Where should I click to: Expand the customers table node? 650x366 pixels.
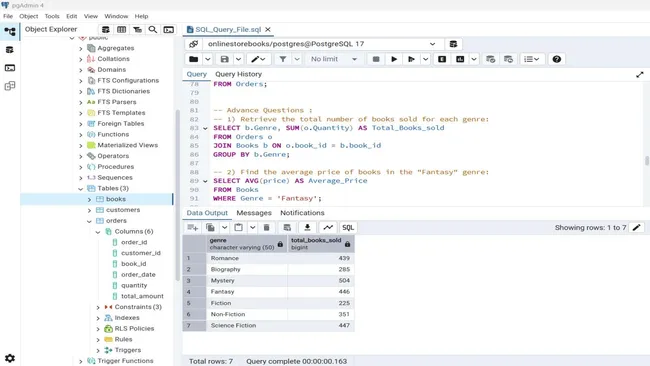[89, 210]
